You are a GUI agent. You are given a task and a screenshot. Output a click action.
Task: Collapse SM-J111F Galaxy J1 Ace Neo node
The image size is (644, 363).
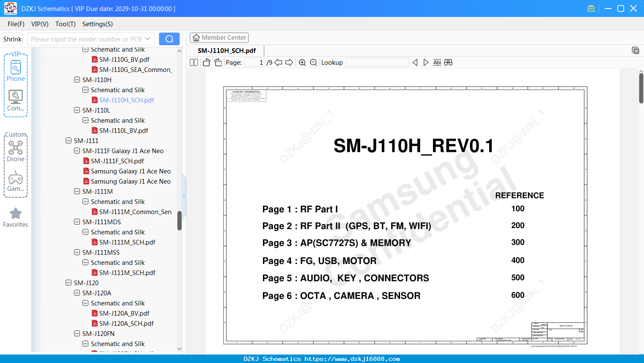77,151
